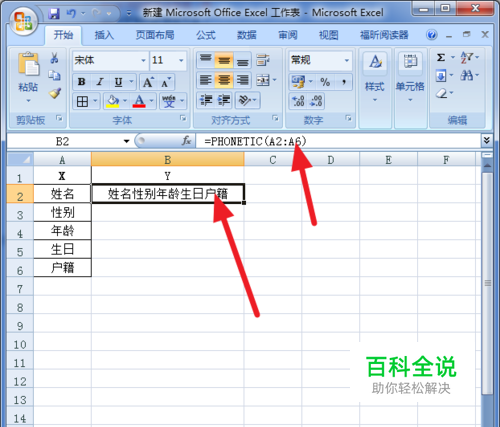Click the AutoSum sigma icon
The width and height of the screenshot is (500, 427).
click(x=441, y=58)
